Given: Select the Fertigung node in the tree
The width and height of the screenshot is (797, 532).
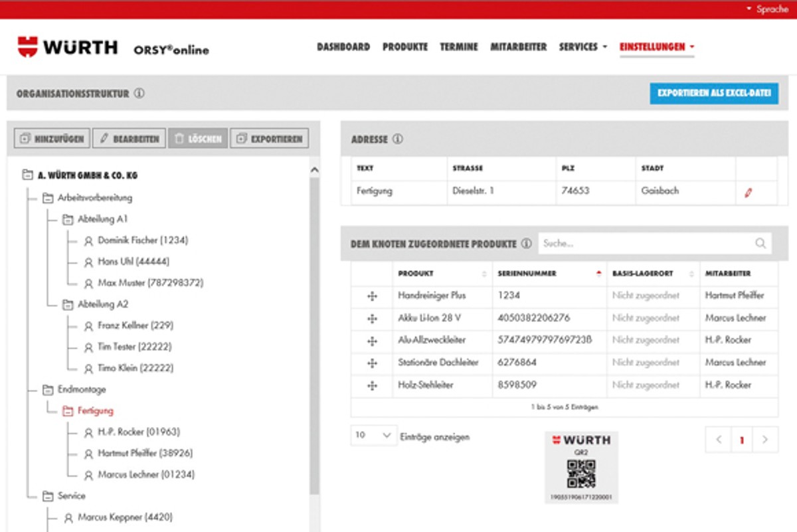Looking at the screenshot, I should (x=96, y=411).
